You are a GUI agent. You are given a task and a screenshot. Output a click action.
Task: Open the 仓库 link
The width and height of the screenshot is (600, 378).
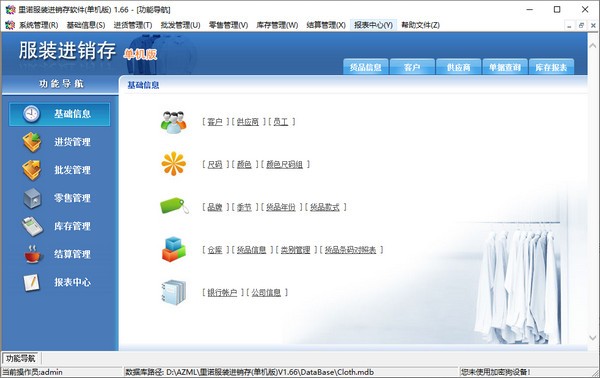coord(215,250)
